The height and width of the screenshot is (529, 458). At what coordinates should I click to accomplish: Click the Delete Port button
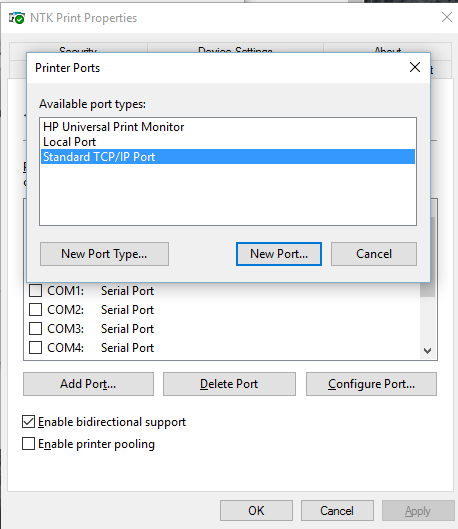point(229,384)
